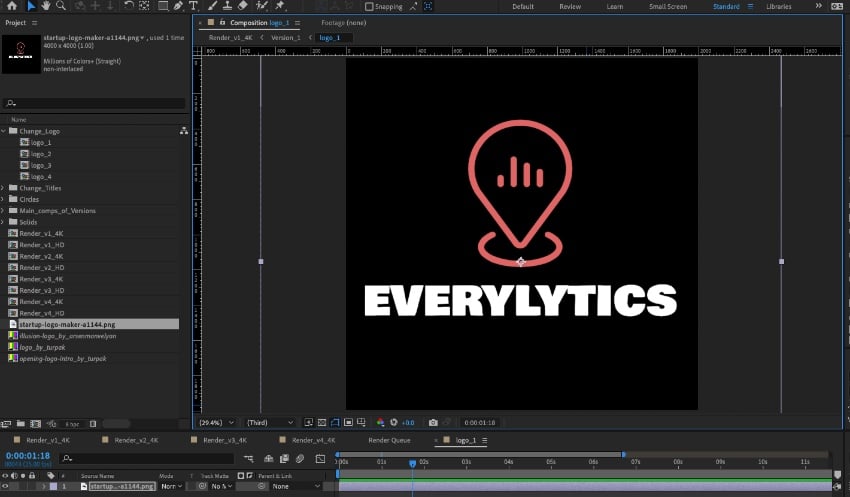The width and height of the screenshot is (850, 497).
Task: Open the Composition Mini-Flowchart in timeline
Action: tap(249, 459)
